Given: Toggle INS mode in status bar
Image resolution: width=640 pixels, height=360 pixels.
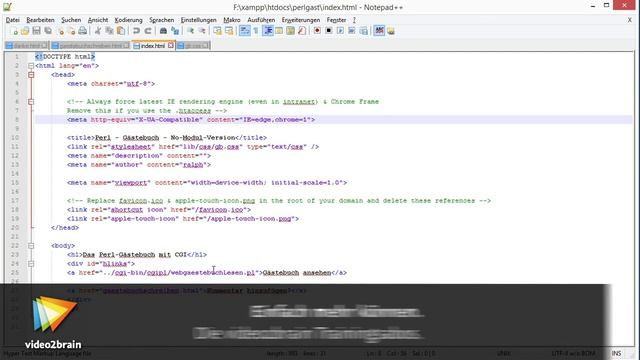Looking at the screenshot, I should pos(616,353).
